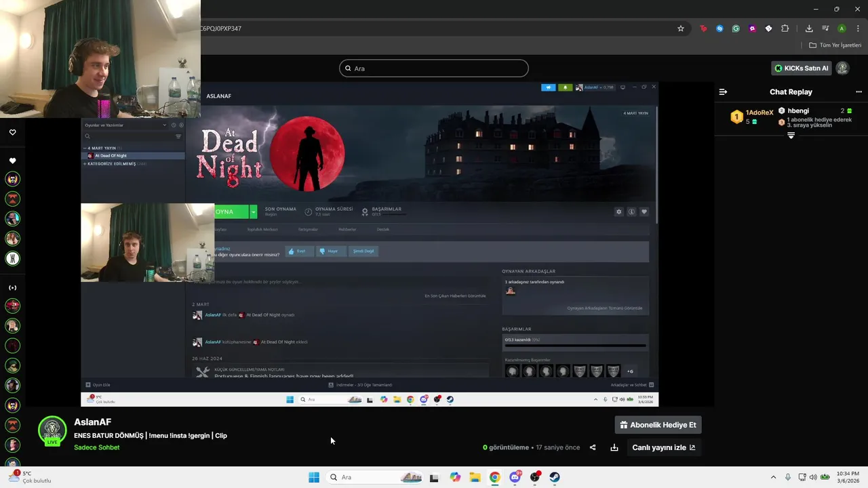This screenshot has width=868, height=488.
Task: Open Oyunlar ve Yazılımlar dropdown
Action: click(x=125, y=125)
